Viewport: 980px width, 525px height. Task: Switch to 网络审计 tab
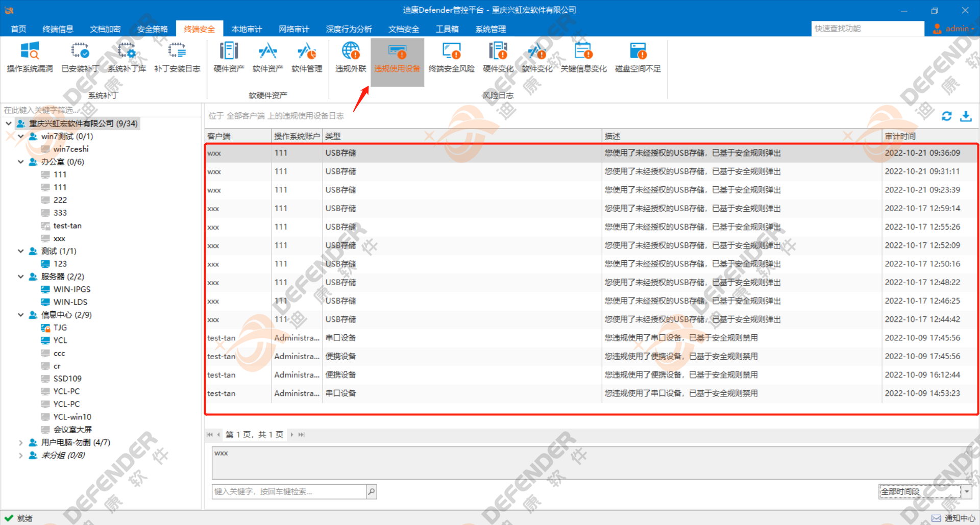[294, 29]
